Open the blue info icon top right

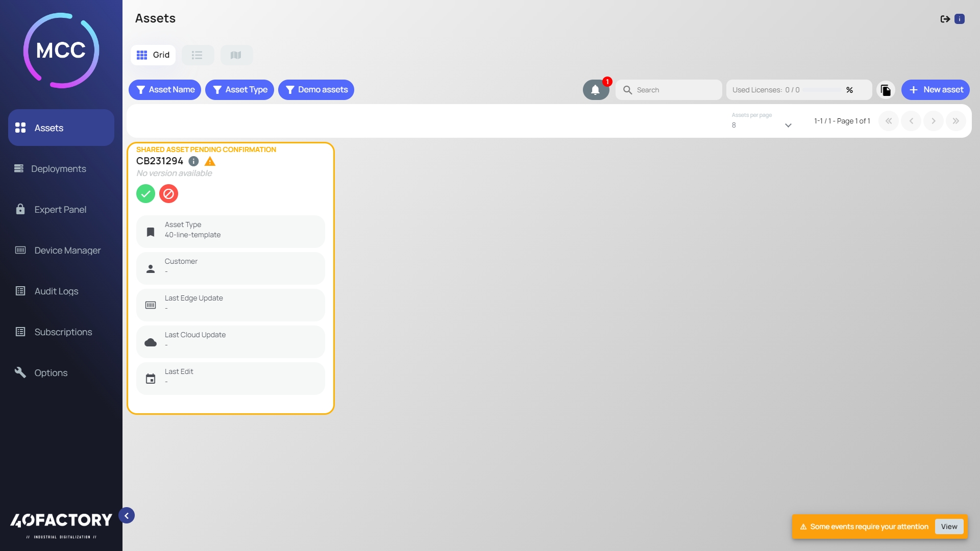pyautogui.click(x=960, y=19)
